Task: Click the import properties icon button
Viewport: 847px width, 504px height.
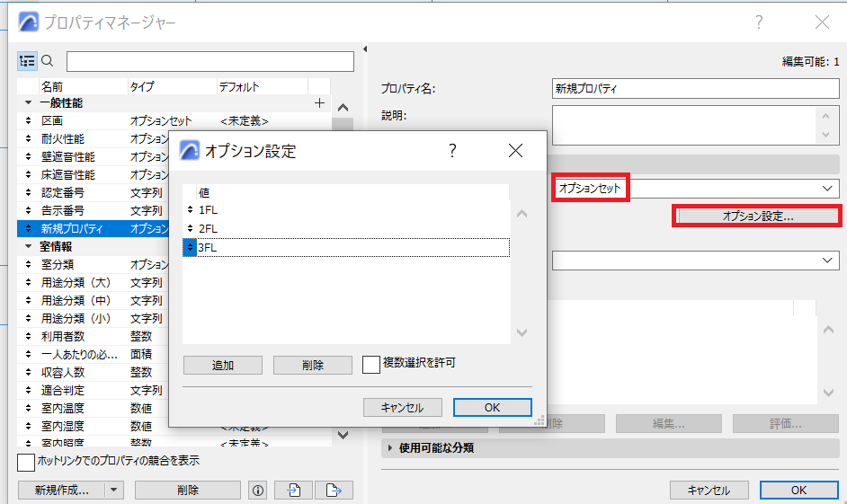Action: click(294, 490)
